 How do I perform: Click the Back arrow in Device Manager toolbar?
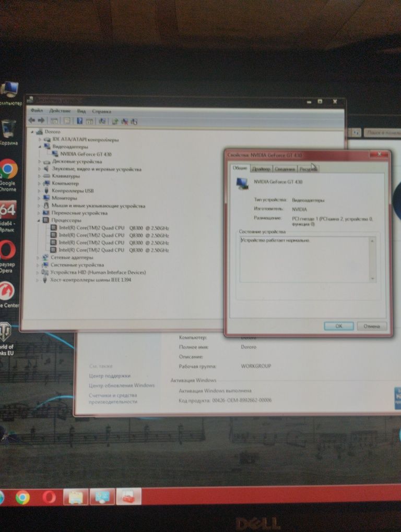[32, 120]
